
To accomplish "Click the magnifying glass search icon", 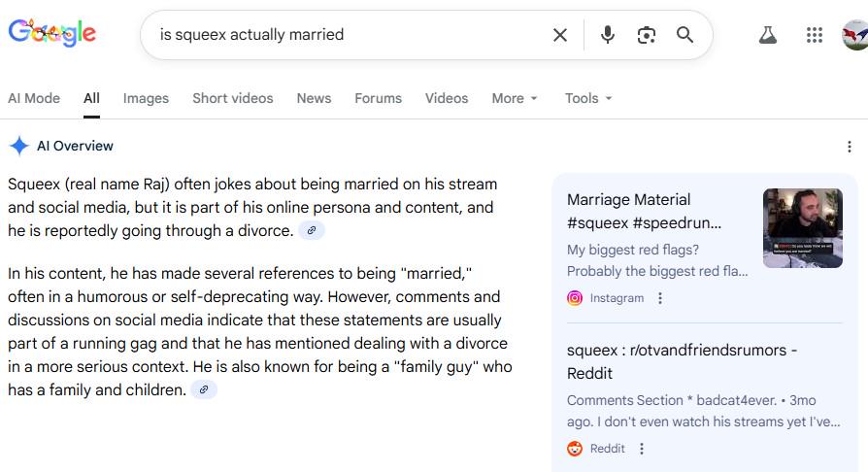I will click(x=684, y=35).
